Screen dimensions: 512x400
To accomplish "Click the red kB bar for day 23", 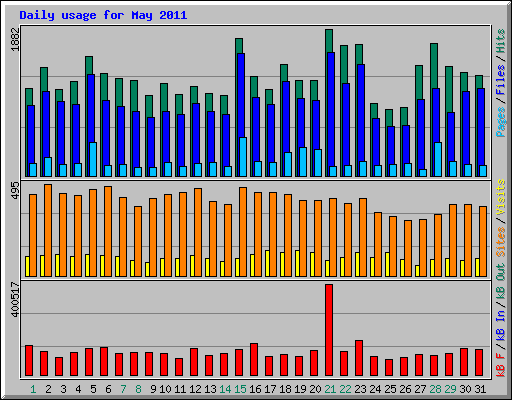I will point(359,358).
